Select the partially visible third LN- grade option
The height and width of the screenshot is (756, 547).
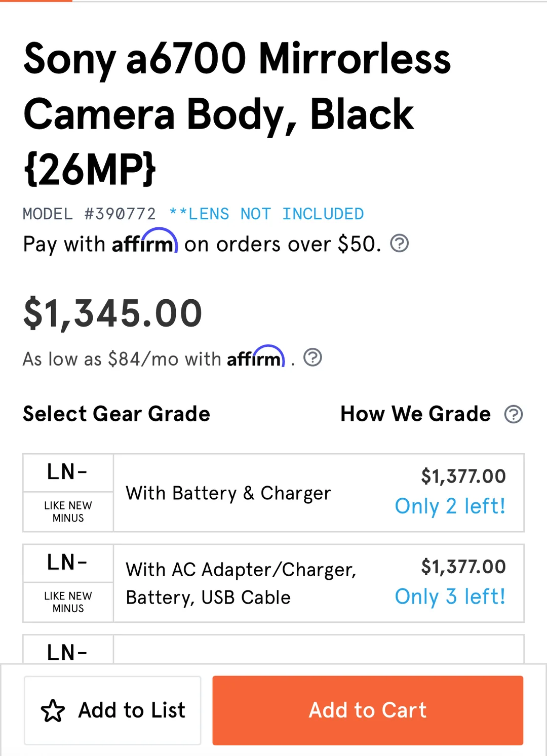pos(273,650)
